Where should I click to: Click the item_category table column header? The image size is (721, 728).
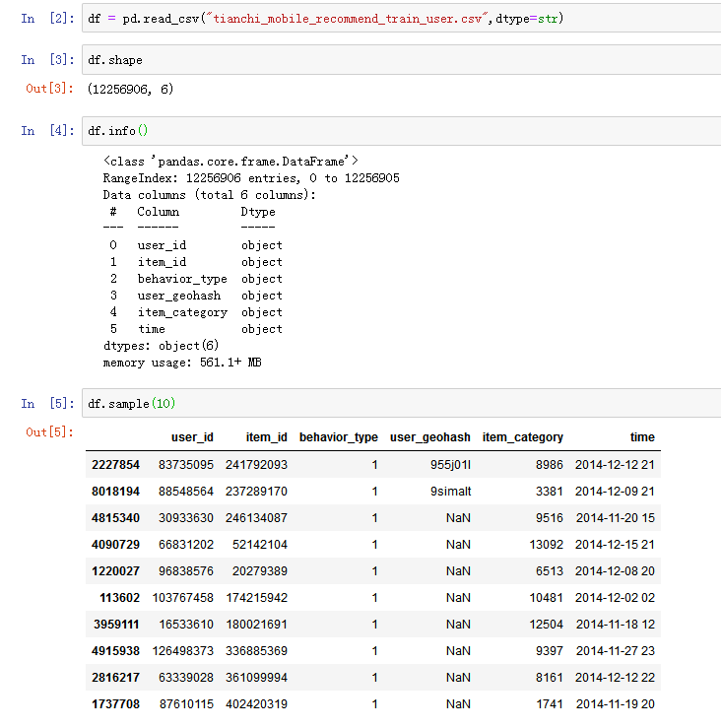523,437
